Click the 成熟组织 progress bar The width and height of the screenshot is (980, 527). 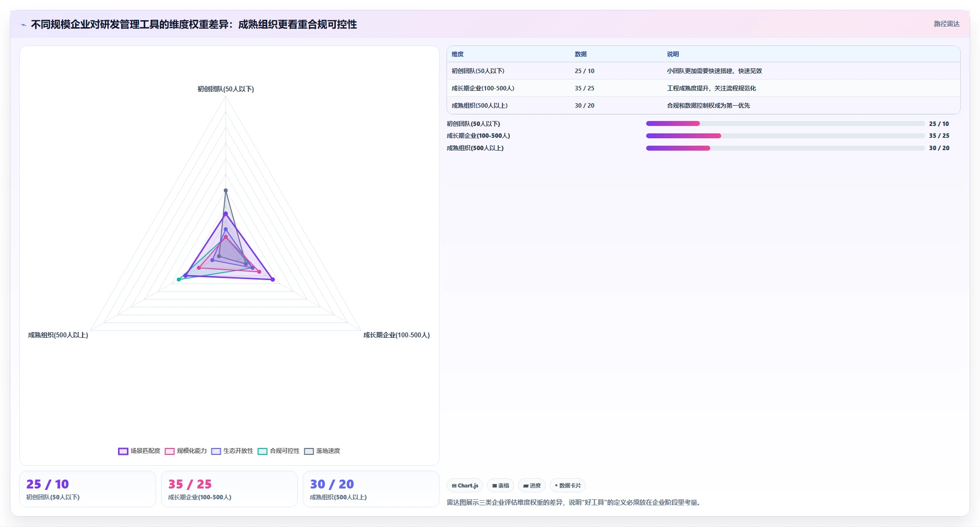point(785,148)
